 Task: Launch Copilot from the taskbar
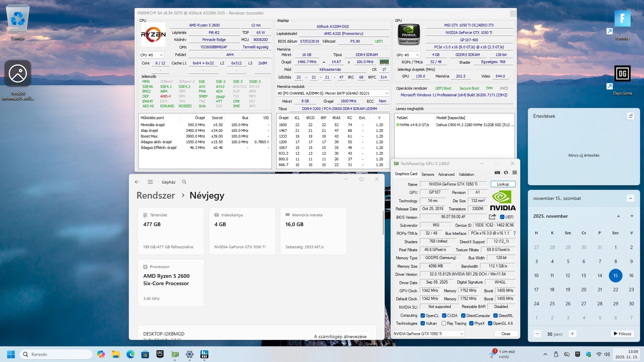(101, 354)
